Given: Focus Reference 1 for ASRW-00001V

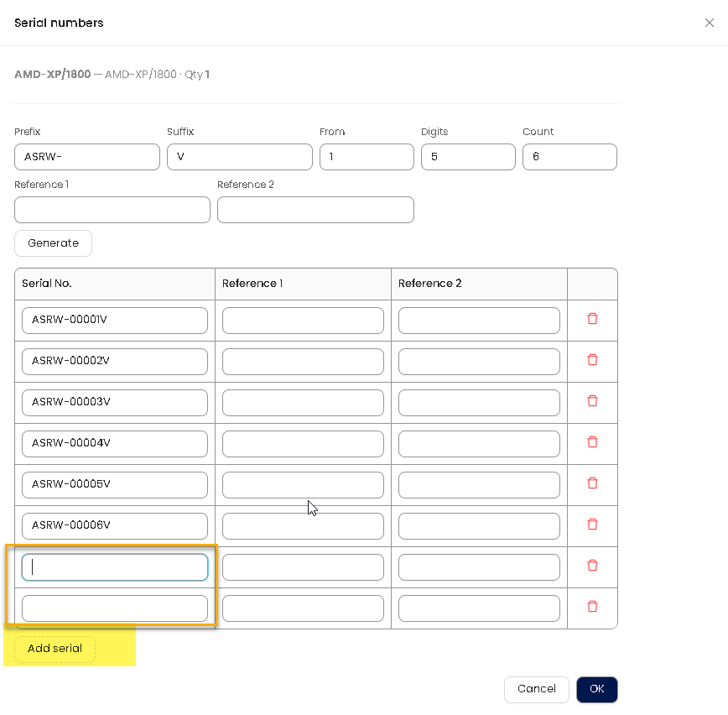Looking at the screenshot, I should (303, 320).
